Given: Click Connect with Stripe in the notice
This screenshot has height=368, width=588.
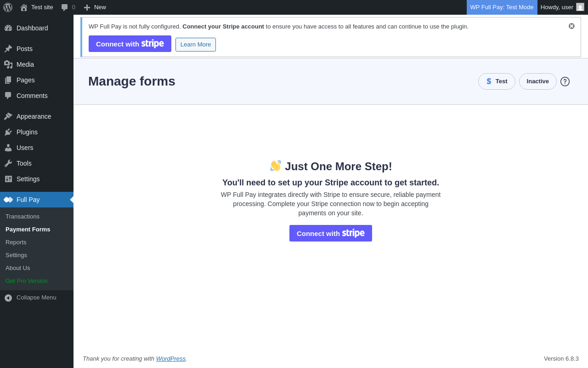Looking at the screenshot, I should tap(130, 44).
